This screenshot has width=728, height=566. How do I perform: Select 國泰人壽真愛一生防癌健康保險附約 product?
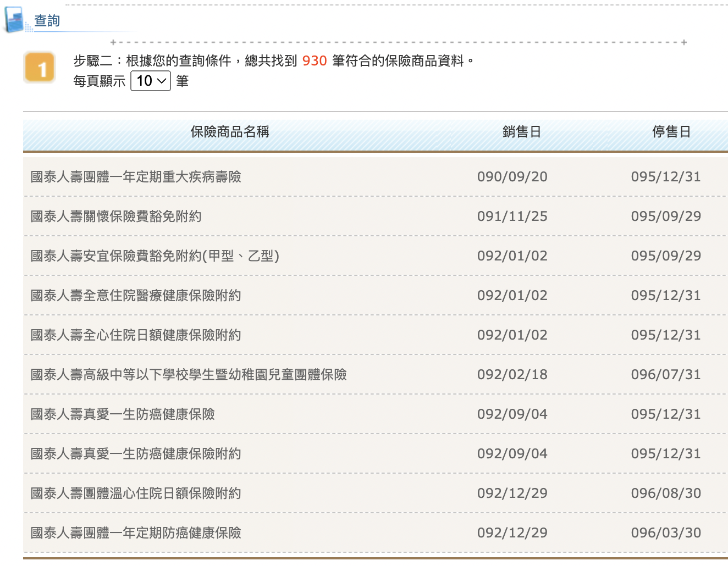[136, 454]
